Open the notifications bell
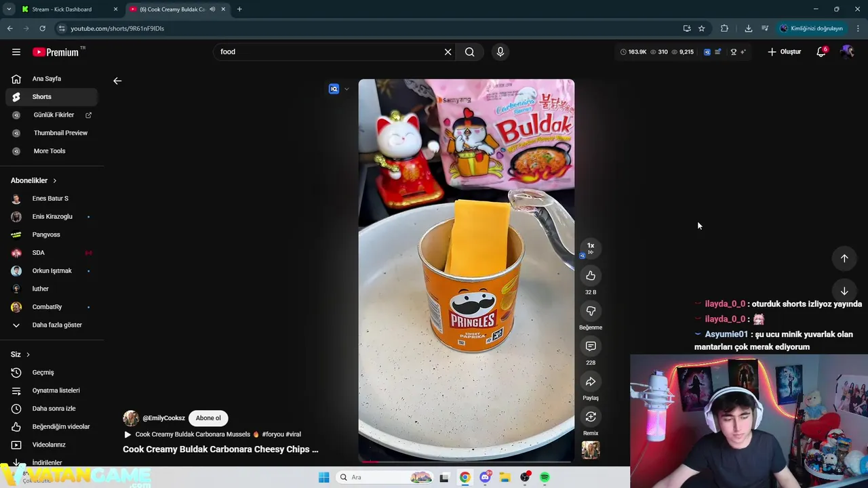The image size is (868, 488). 821,52
